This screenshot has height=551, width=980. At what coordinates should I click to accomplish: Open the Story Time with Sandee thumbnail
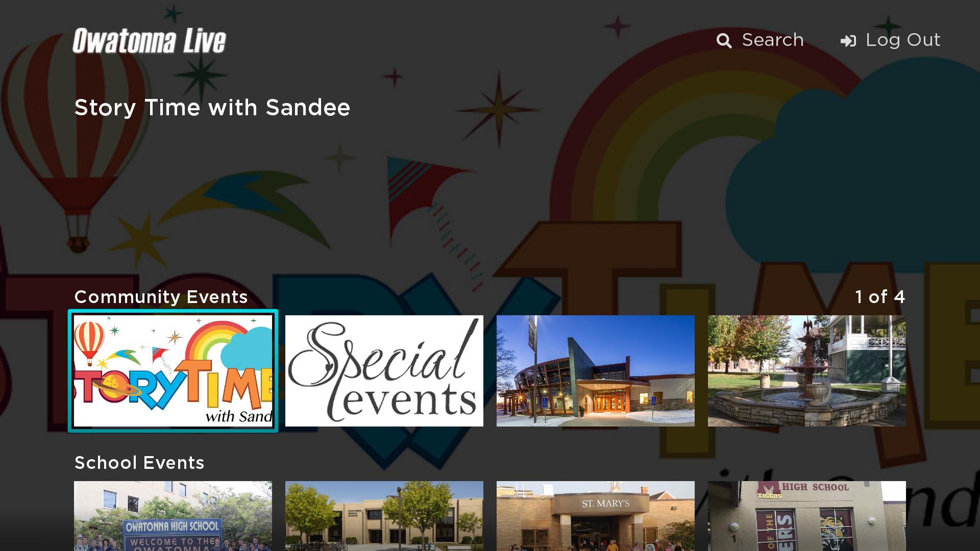tap(173, 371)
